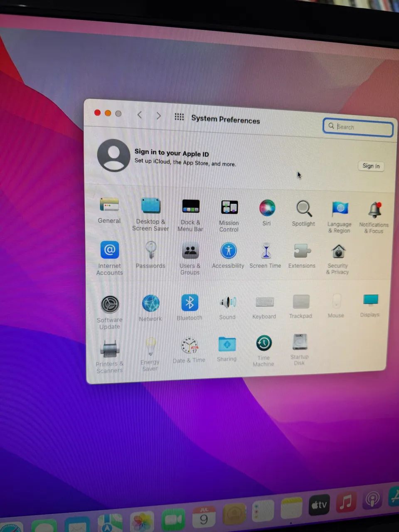
Task: Click the Apple ID avatar picture
Action: tap(113, 155)
